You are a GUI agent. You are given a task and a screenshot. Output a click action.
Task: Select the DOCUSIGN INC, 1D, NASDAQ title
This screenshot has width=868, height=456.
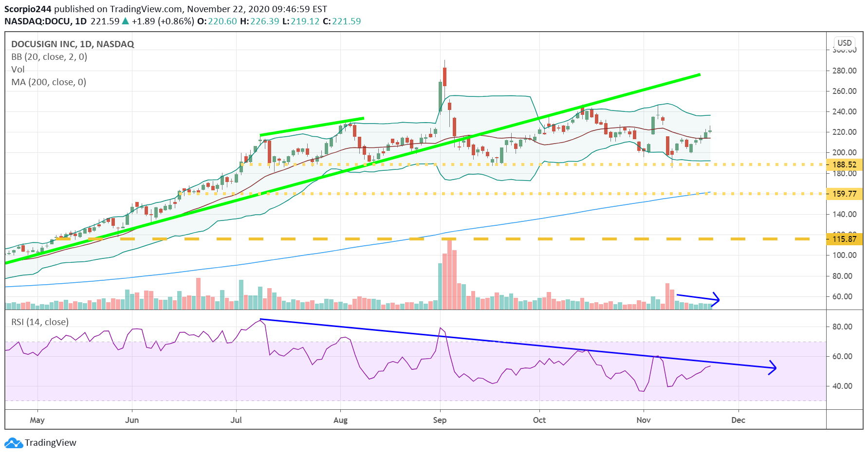point(73,44)
